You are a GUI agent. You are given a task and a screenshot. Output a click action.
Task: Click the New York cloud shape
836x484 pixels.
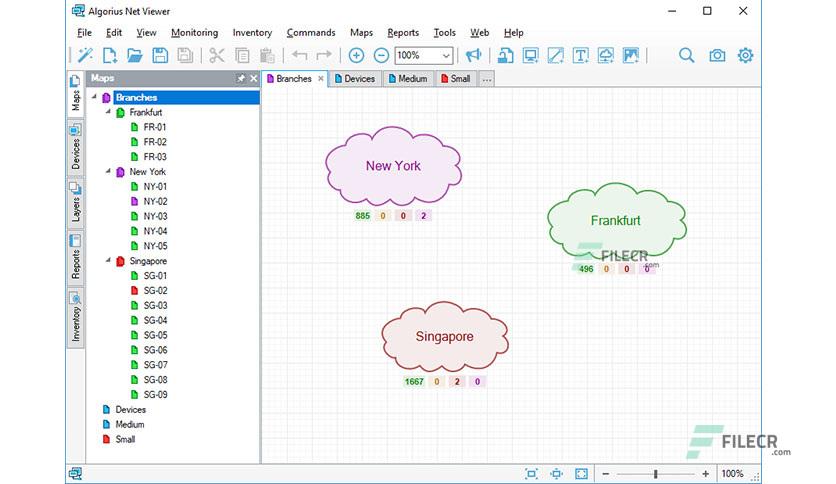pos(393,166)
